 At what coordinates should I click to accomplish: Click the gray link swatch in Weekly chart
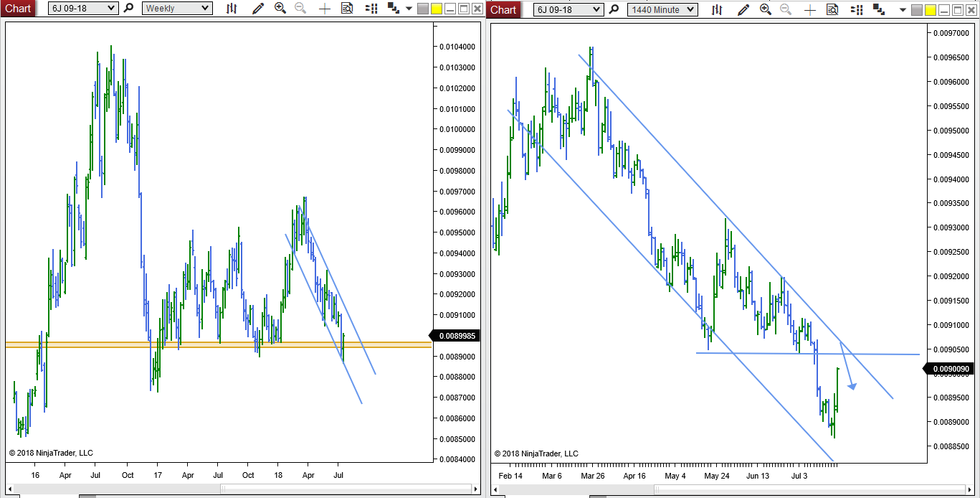(x=423, y=9)
